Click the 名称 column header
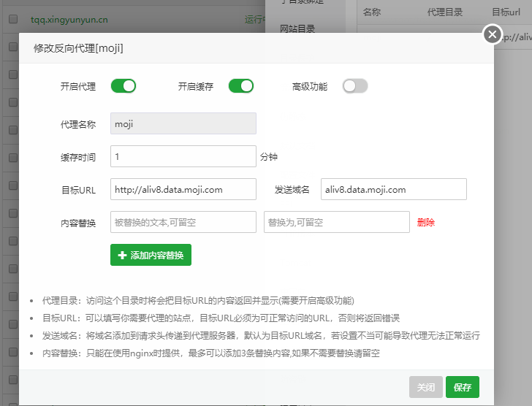The height and width of the screenshot is (406, 532). [x=372, y=12]
